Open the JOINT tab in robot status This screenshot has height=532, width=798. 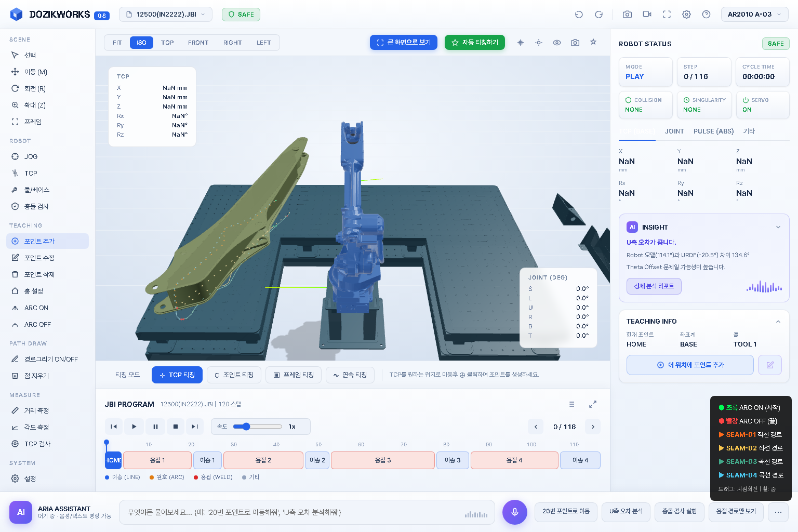click(x=674, y=131)
